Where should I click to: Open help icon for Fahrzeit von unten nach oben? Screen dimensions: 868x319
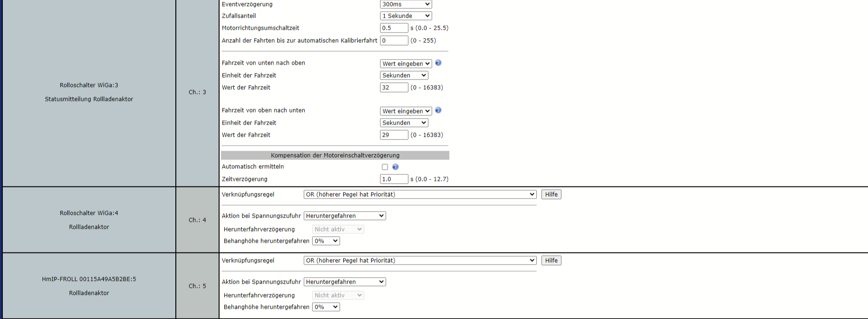coord(438,63)
